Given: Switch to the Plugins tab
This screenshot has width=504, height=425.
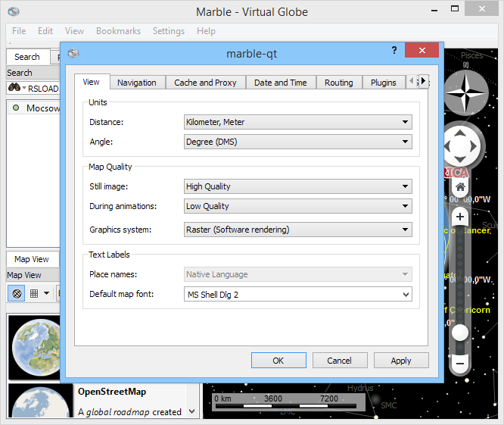Looking at the screenshot, I should pyautogui.click(x=383, y=83).
